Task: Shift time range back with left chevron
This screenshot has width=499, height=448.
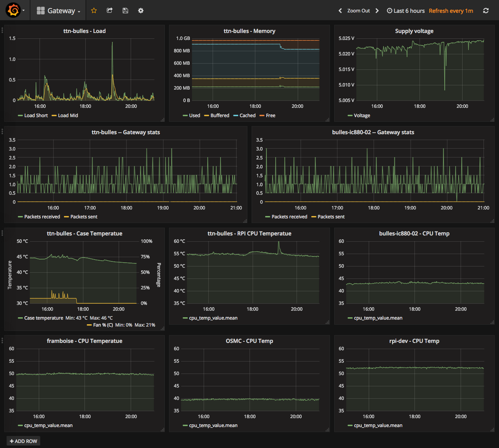Action: click(340, 11)
